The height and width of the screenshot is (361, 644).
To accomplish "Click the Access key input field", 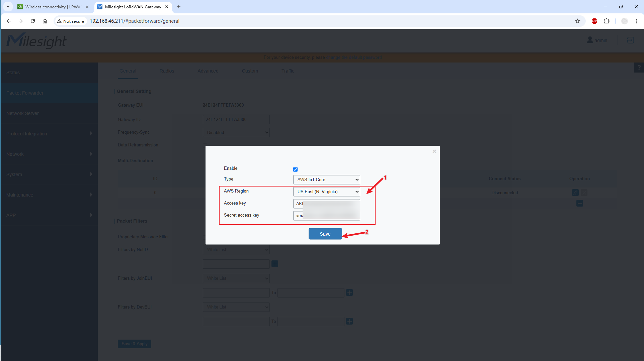I will point(326,204).
